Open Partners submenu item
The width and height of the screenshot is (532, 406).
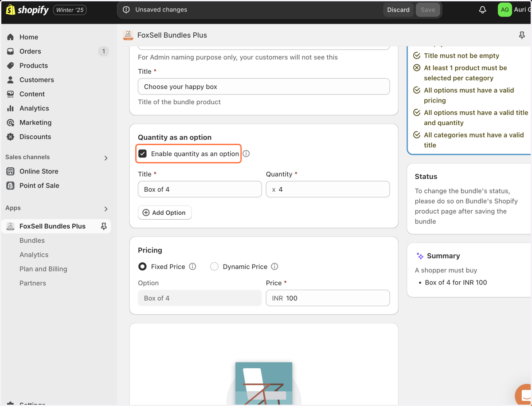(x=32, y=283)
